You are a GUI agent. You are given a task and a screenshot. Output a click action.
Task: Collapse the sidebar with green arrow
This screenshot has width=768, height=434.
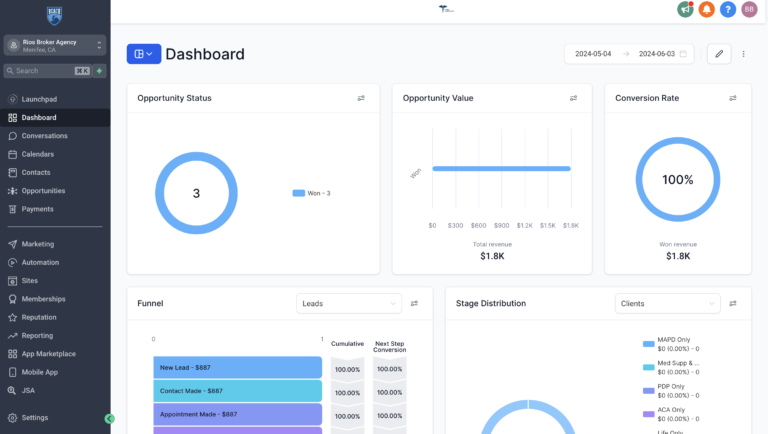click(110, 418)
